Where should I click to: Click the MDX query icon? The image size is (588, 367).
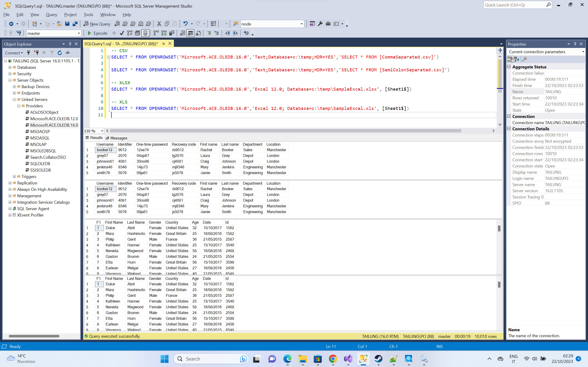125,24
